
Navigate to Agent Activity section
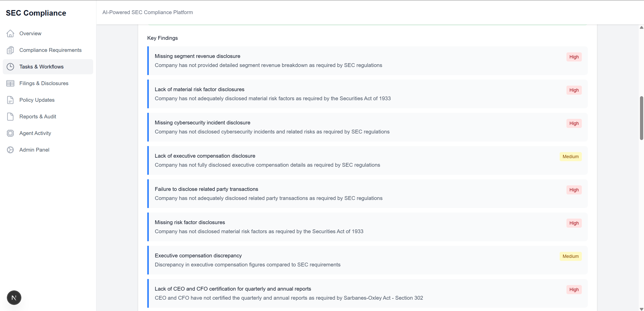click(x=35, y=133)
